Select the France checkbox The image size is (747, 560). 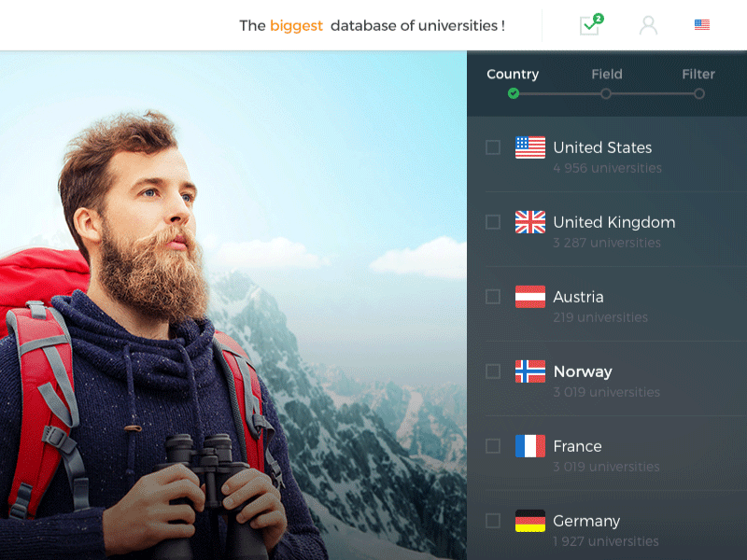[493, 448]
